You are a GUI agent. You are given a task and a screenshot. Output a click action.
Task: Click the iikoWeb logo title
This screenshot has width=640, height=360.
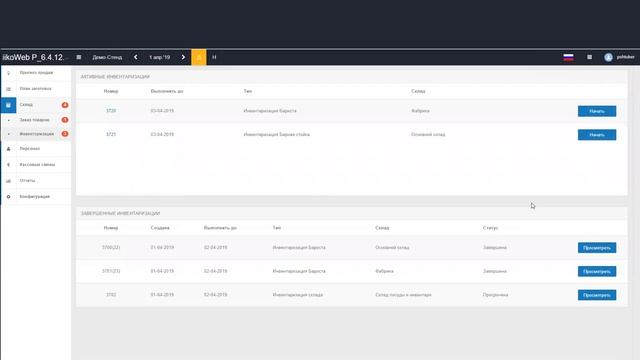click(x=33, y=57)
